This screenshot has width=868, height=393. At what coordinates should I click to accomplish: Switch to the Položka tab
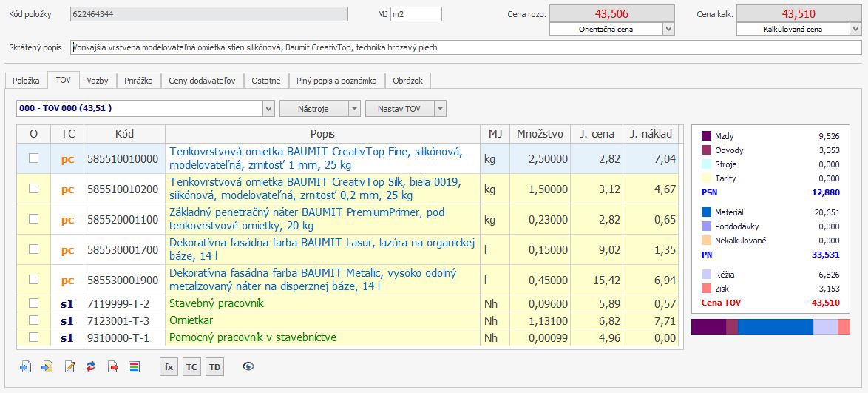pyautogui.click(x=26, y=81)
